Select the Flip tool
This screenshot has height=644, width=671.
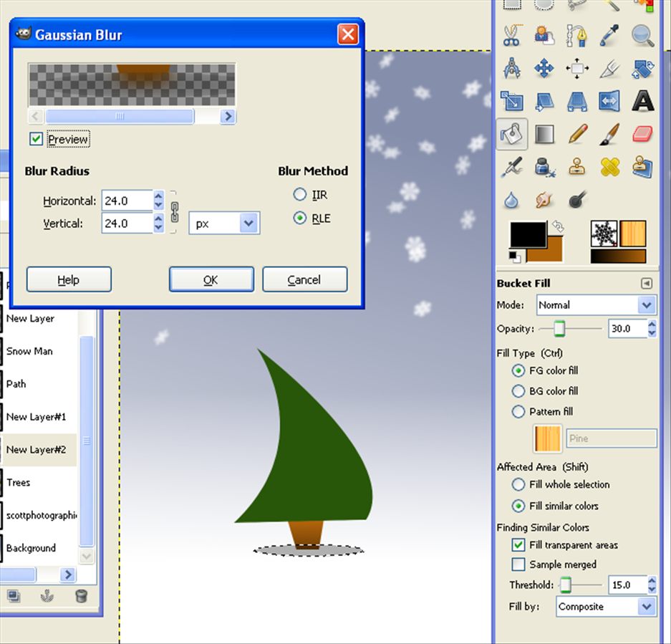click(609, 102)
